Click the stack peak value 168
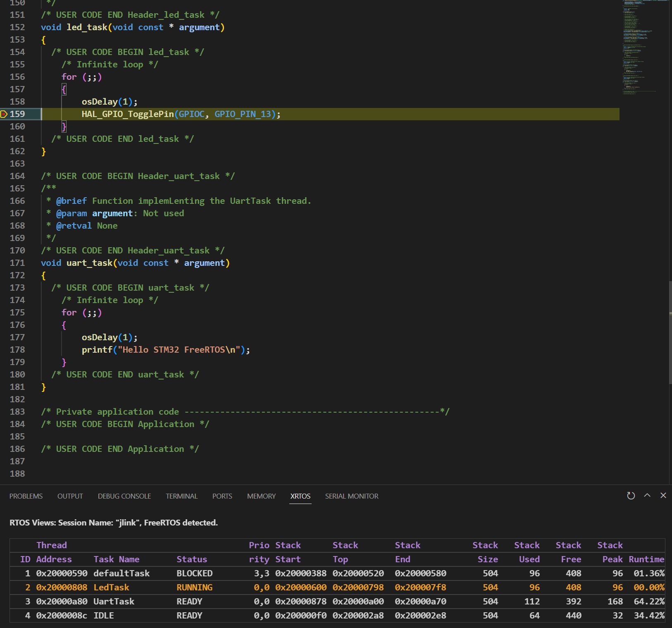 pos(615,602)
